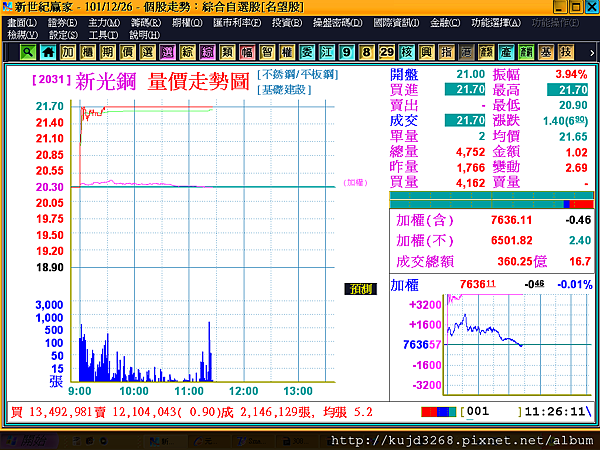Click the clock reading 11:26:11
600x450 pixels.
tap(554, 412)
